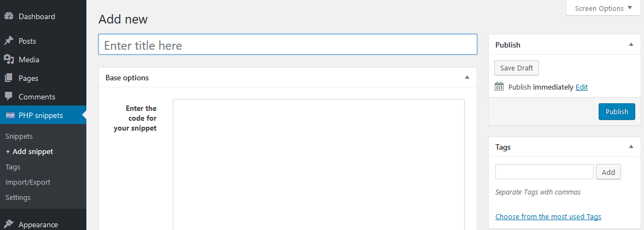The height and width of the screenshot is (230, 644).
Task: Click the Comments speech bubble icon
Action: click(x=9, y=97)
